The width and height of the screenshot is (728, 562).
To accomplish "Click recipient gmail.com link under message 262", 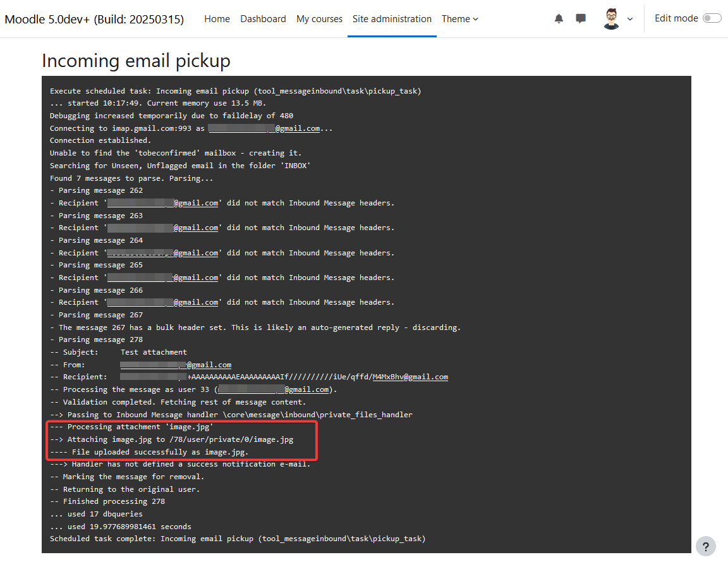I will pos(162,203).
